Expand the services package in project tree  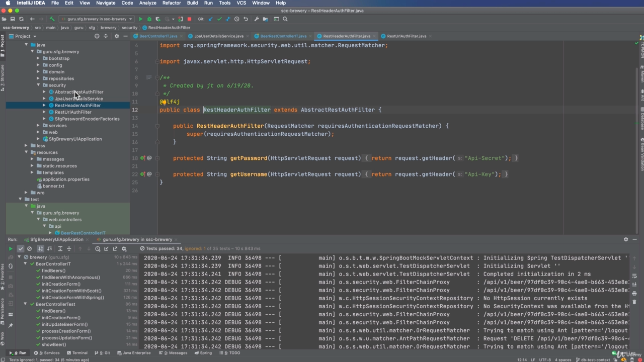coord(38,126)
